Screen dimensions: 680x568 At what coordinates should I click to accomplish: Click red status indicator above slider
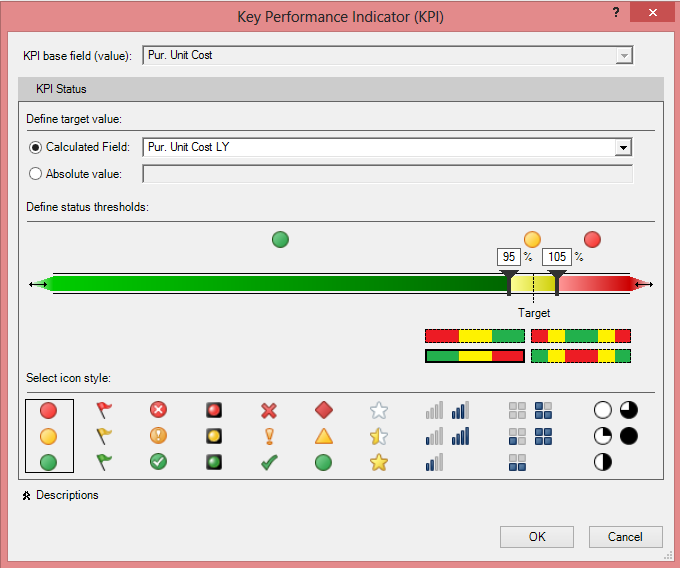pos(592,239)
